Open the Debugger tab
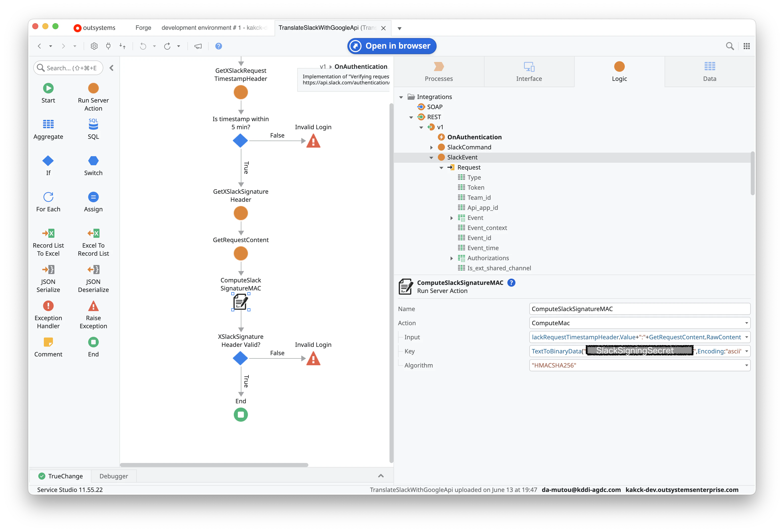This screenshot has width=784, height=532. tap(114, 476)
